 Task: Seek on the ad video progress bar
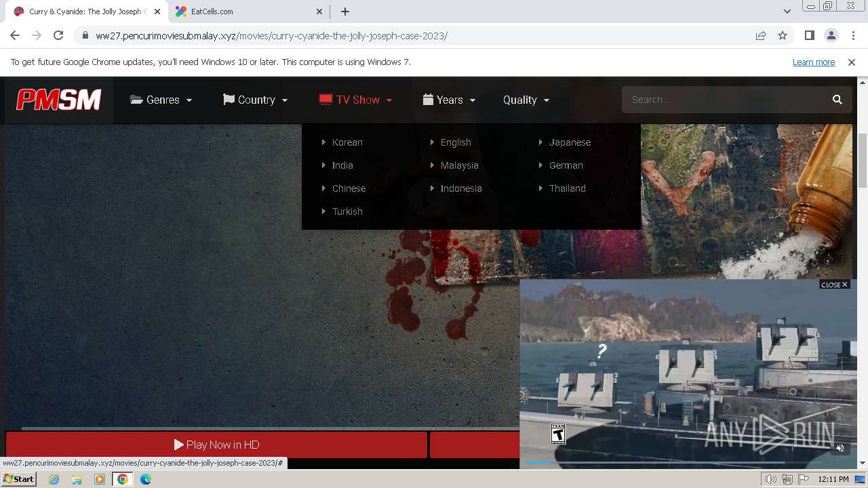coord(656,462)
